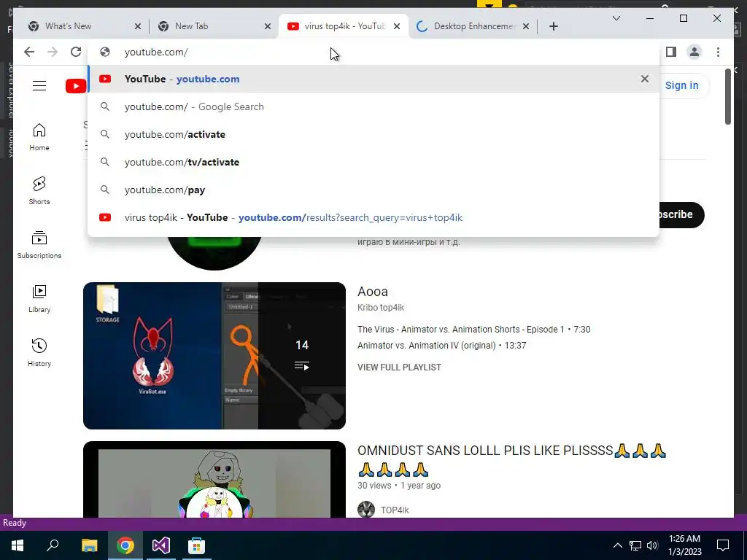Image resolution: width=747 pixels, height=560 pixels.
Task: Click the Subscribe button
Action: tap(681, 215)
